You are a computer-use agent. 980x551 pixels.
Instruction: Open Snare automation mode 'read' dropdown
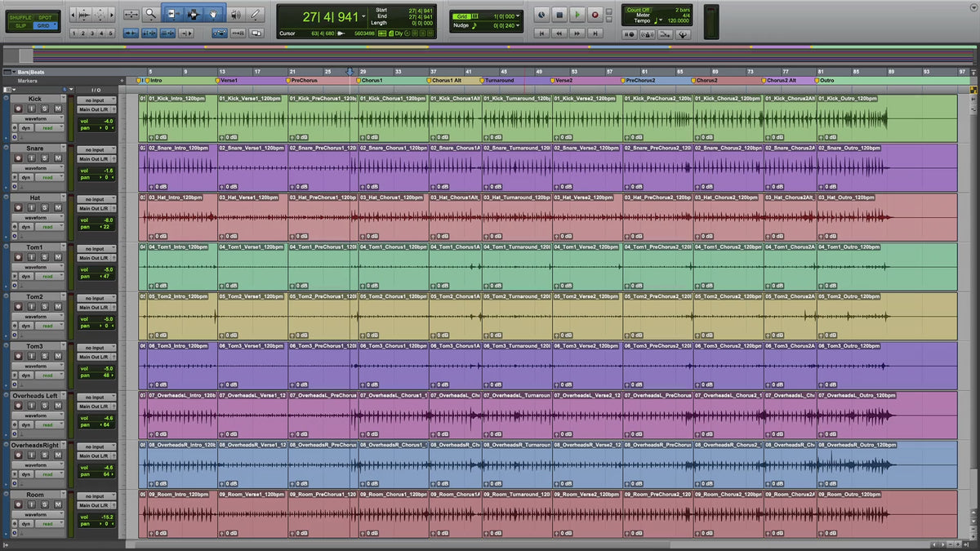point(48,177)
